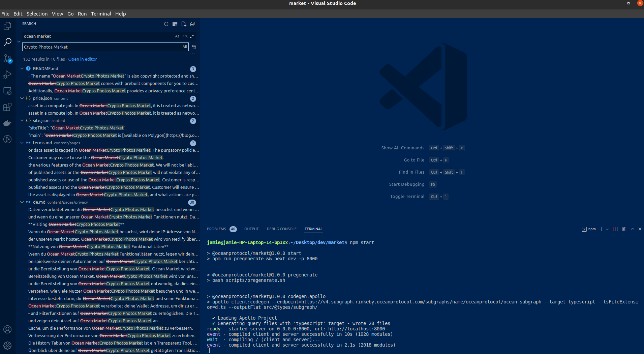Select the Terminal panel tab
The image size is (644, 354).
click(313, 229)
